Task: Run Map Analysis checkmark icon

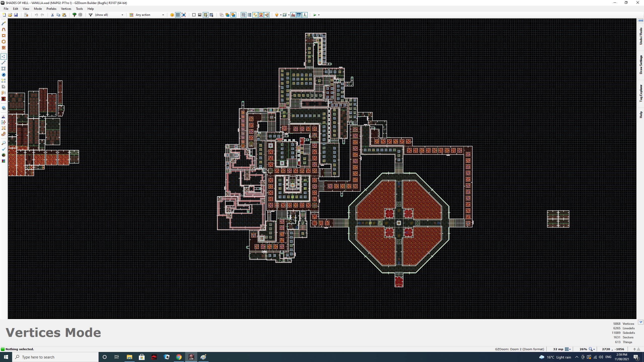Action: coord(4,149)
